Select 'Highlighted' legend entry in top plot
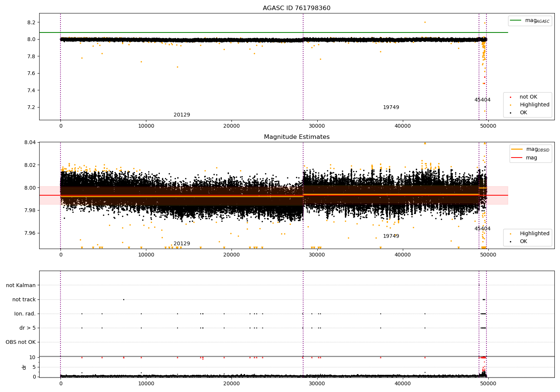Image resolution: width=560 pixels, height=392 pixels. point(534,105)
